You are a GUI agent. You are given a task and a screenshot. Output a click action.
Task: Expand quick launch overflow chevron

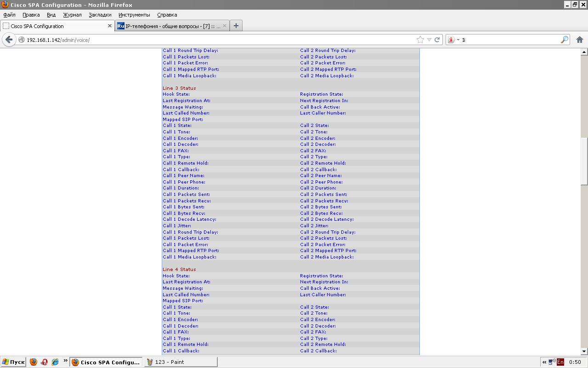coord(66,361)
